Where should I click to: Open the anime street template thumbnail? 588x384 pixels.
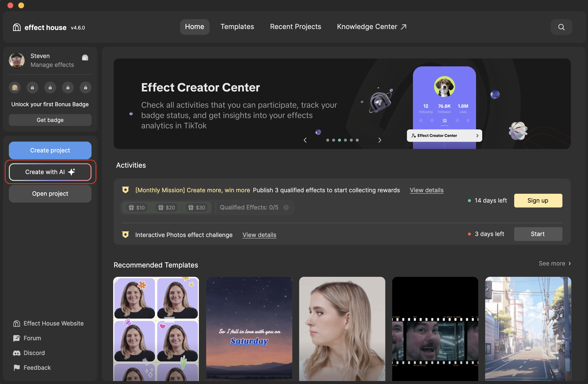click(528, 329)
